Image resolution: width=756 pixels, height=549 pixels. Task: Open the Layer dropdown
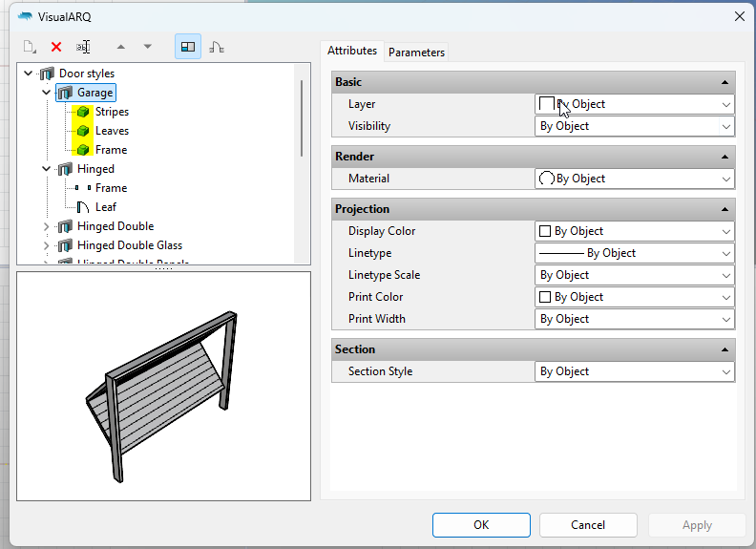[x=635, y=104]
